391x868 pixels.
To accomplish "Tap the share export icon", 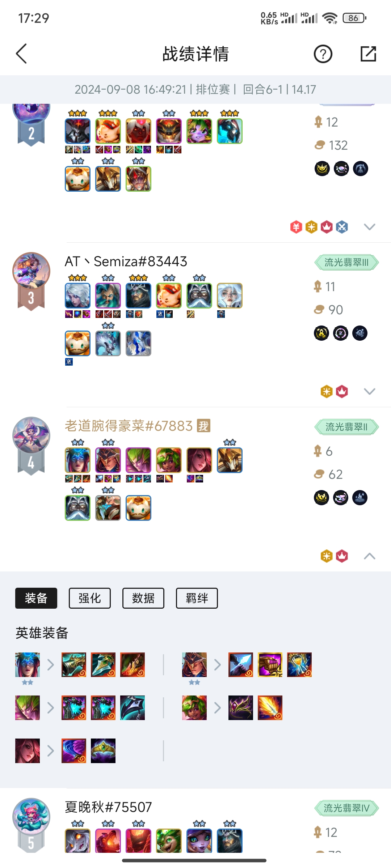I will click(368, 54).
